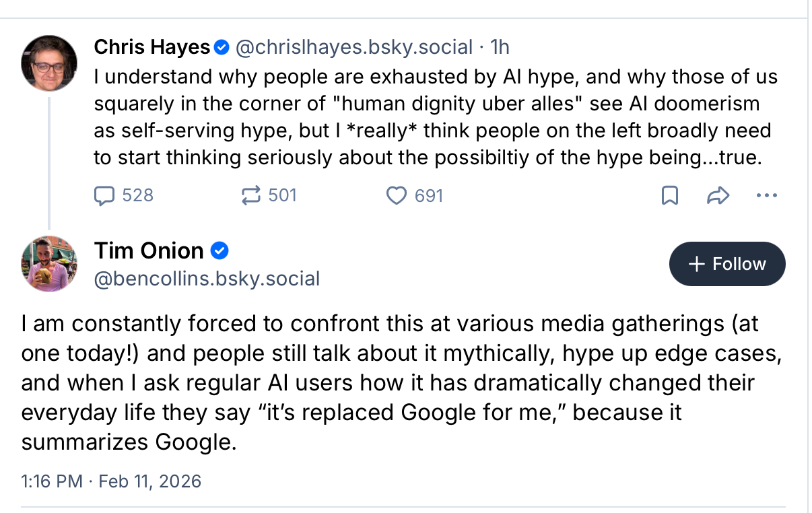Bookmark Chris Hayes's post
Viewport: 812px width, 513px height.
tap(670, 196)
